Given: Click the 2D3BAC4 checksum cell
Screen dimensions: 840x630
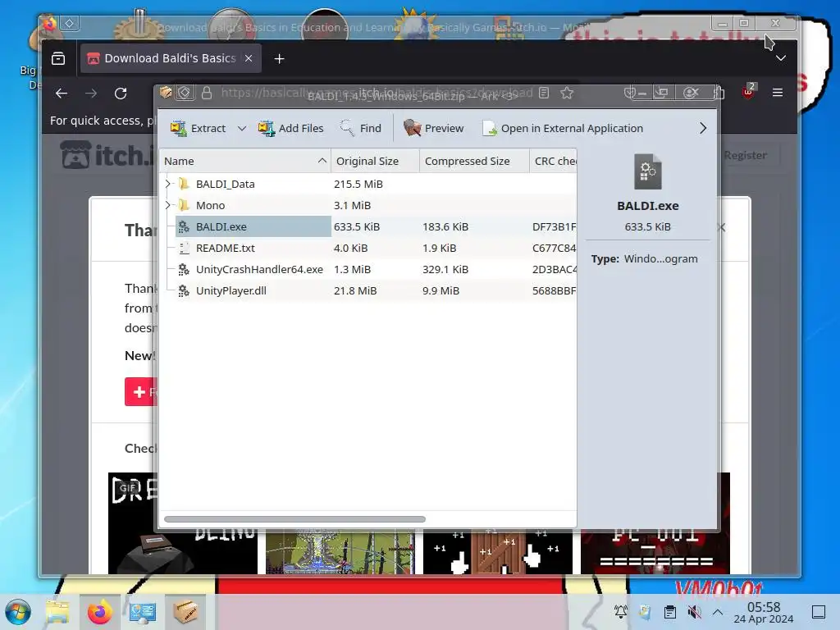Looking at the screenshot, I should [x=554, y=269].
